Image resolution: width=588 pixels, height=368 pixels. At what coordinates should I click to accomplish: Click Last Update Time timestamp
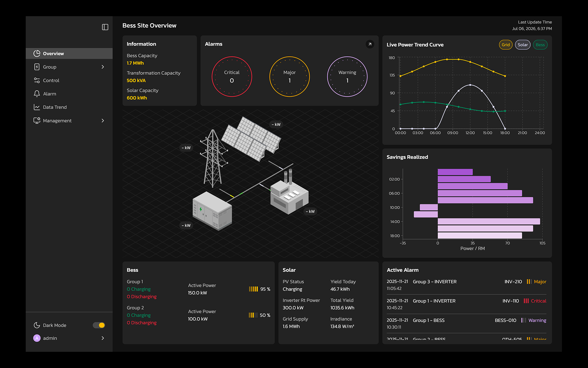[532, 29]
